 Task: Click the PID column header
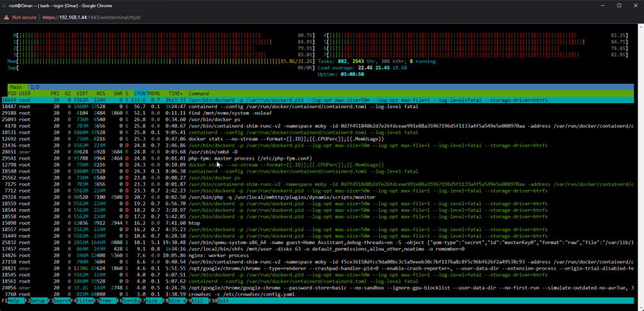tap(12, 93)
